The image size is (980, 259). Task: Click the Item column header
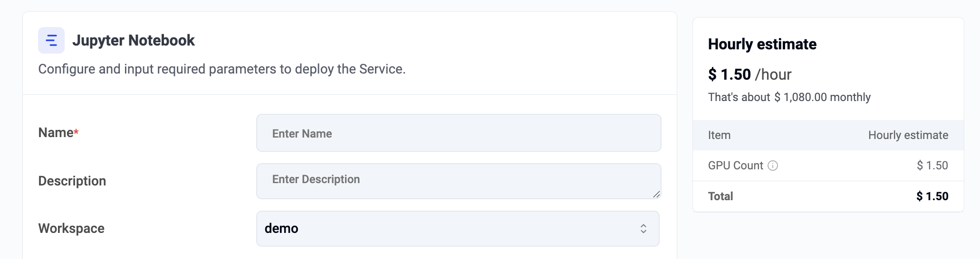[719, 135]
